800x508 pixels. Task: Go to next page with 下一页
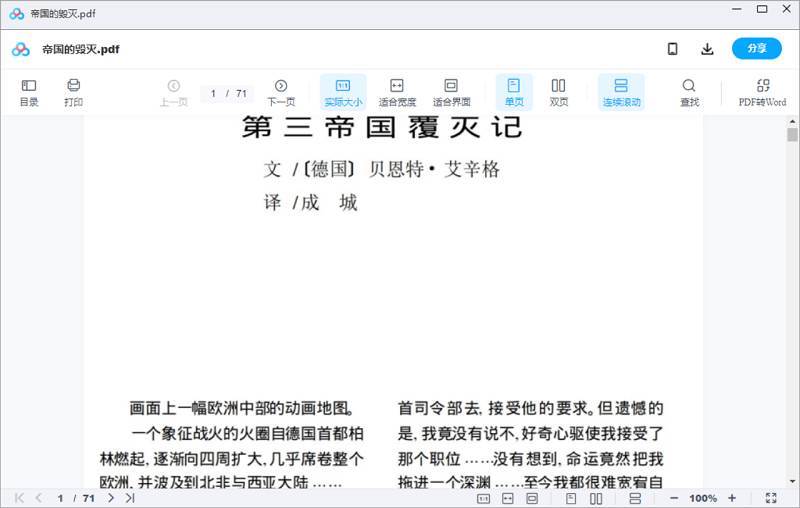pyautogui.click(x=281, y=92)
